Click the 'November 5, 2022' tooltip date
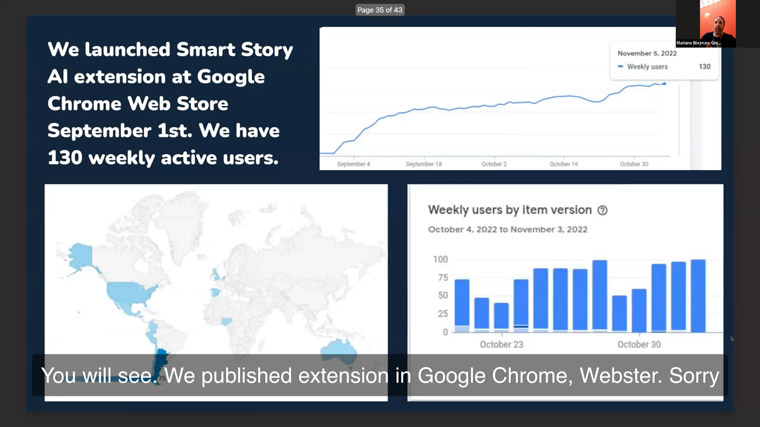This screenshot has width=760, height=427. click(647, 53)
